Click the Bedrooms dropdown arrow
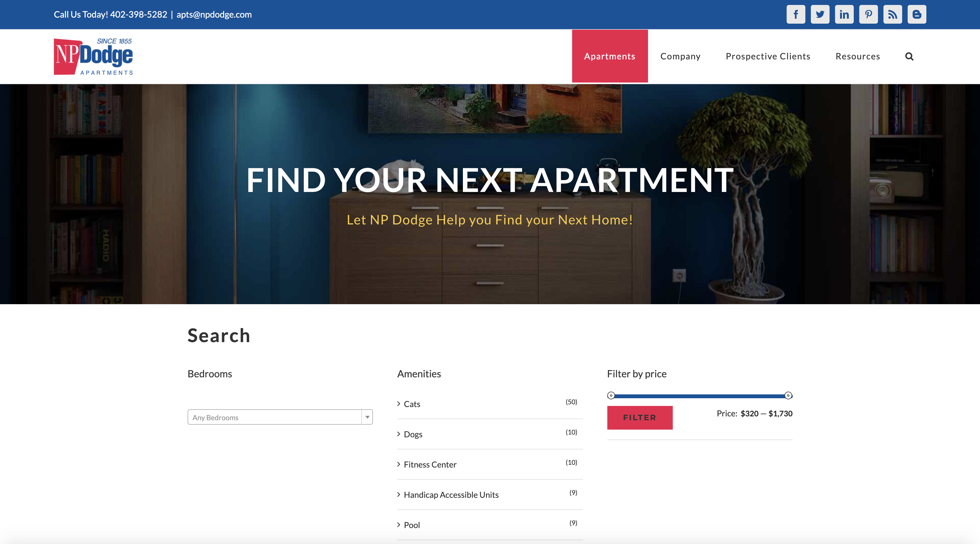 pos(367,417)
